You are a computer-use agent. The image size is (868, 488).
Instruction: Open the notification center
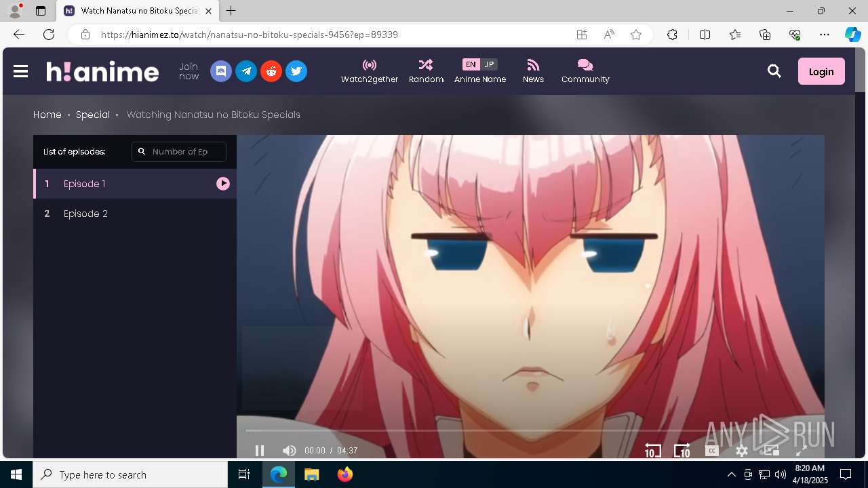[846, 474]
